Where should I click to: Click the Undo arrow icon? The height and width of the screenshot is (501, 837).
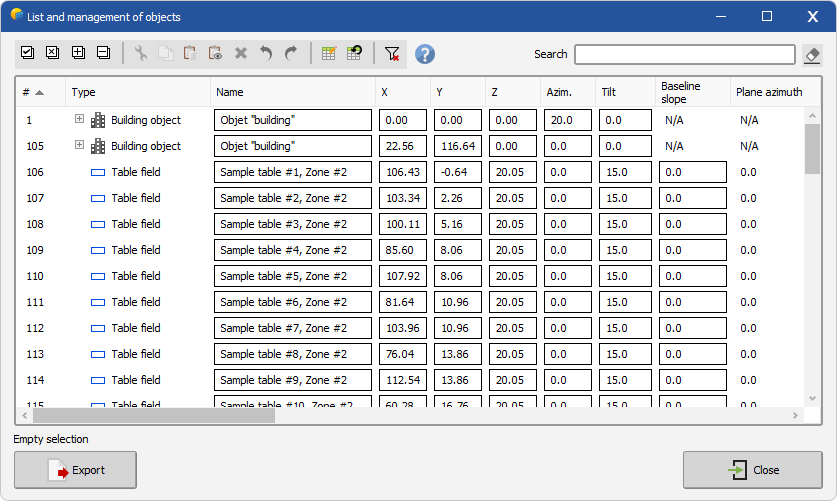click(266, 53)
